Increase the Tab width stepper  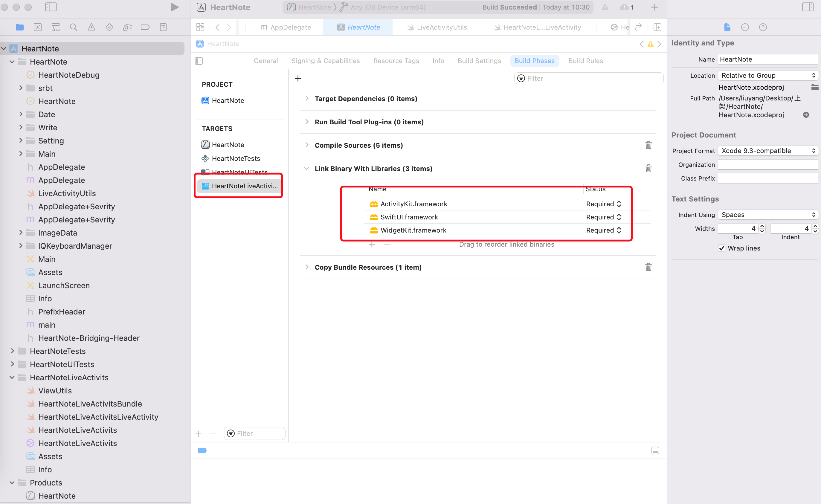click(x=762, y=226)
